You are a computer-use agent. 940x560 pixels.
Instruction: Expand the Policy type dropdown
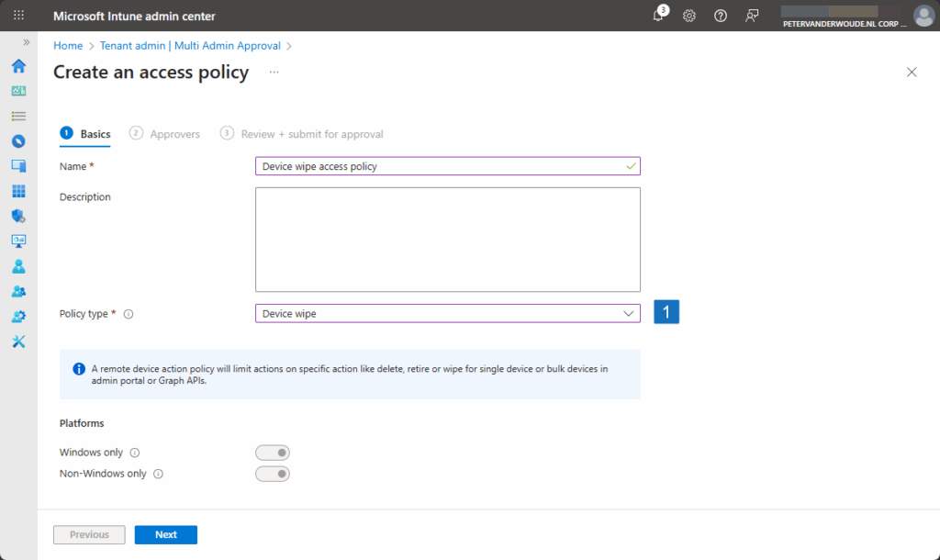(447, 314)
